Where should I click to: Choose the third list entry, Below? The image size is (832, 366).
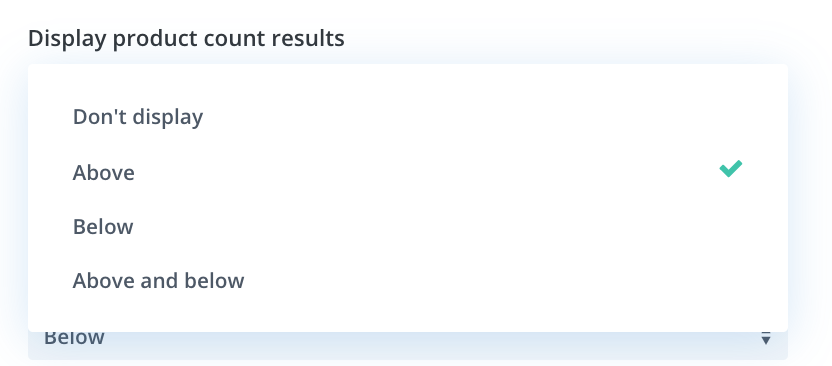pyautogui.click(x=408, y=226)
